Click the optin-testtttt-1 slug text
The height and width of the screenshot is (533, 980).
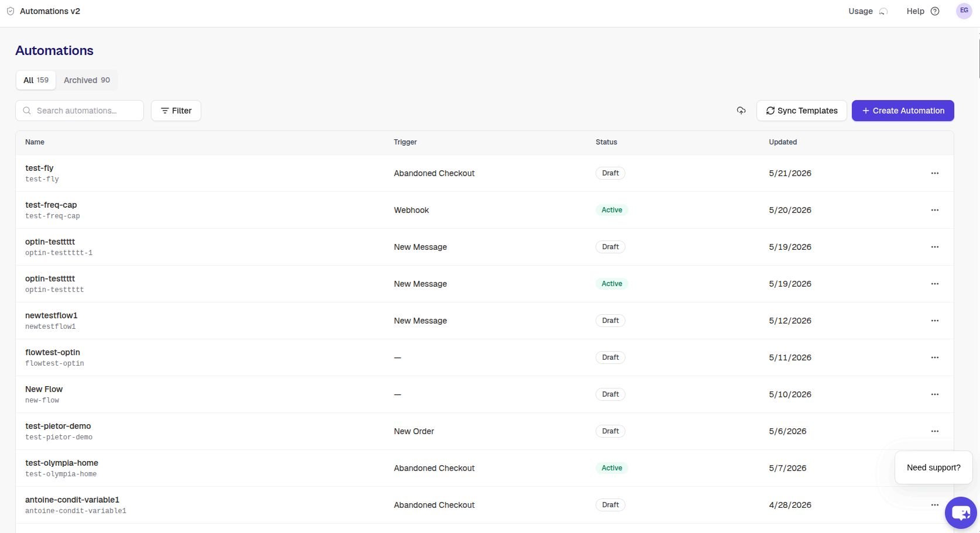coord(59,253)
